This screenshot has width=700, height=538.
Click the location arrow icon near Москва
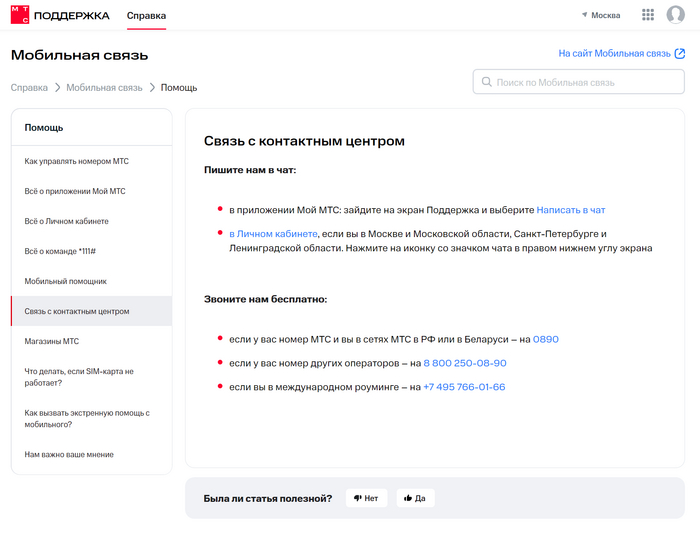(585, 15)
